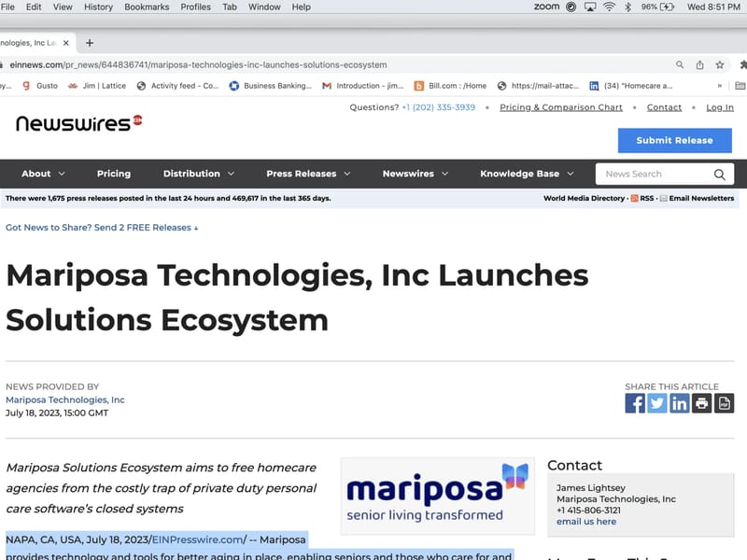Click the PDF download icon

[725, 403]
